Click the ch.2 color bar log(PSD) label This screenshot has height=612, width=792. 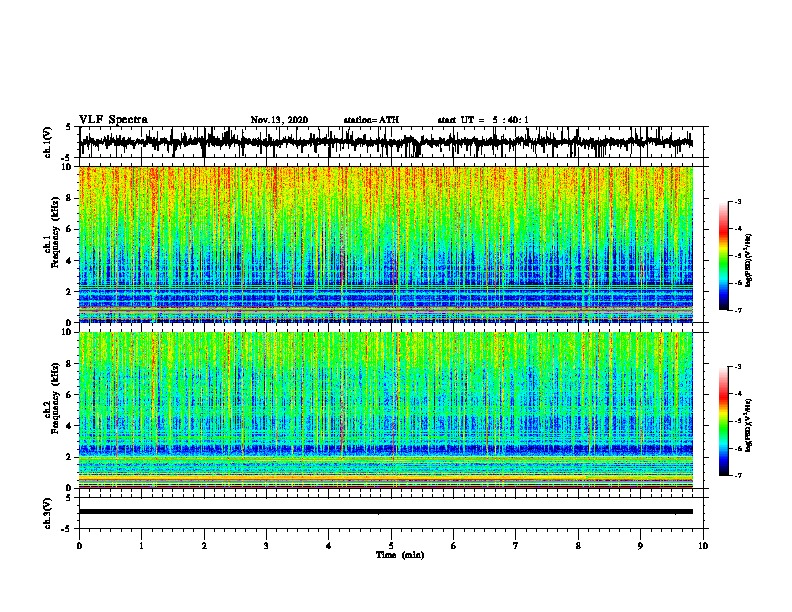click(x=748, y=425)
